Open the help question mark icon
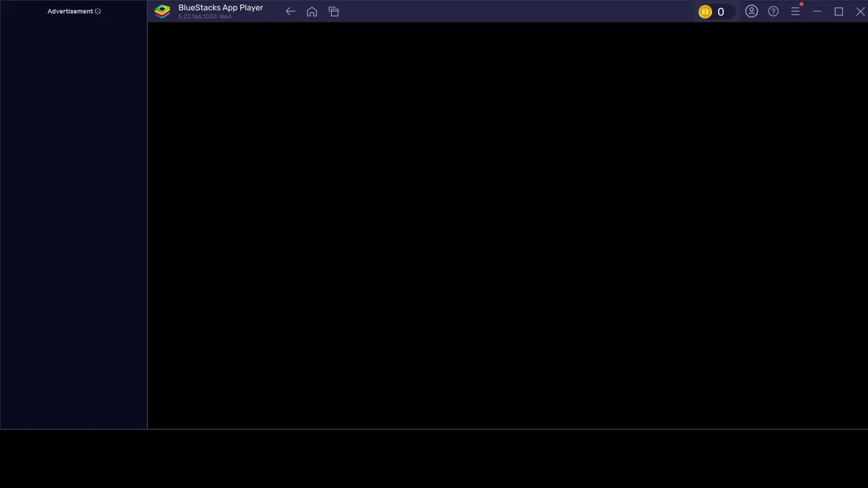The image size is (868, 488). 773,12
